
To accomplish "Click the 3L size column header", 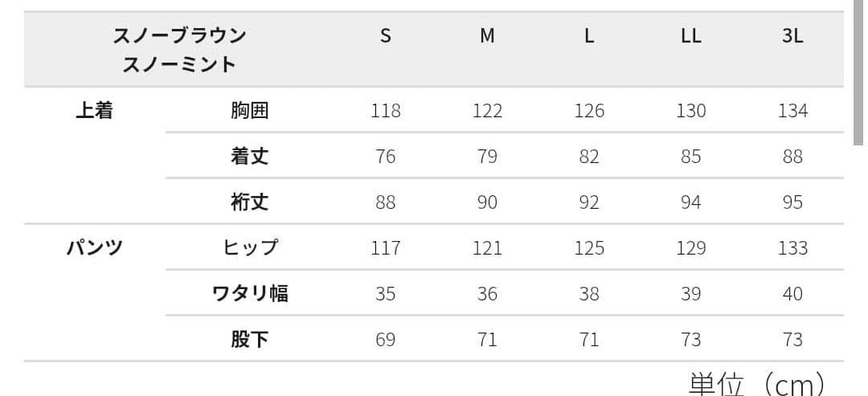I will [792, 36].
